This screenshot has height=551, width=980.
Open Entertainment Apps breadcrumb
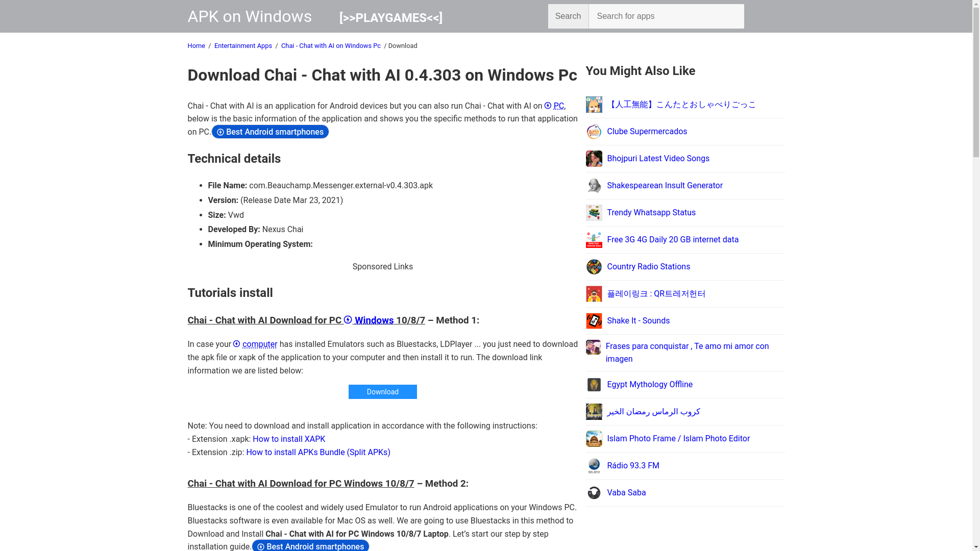243,46
